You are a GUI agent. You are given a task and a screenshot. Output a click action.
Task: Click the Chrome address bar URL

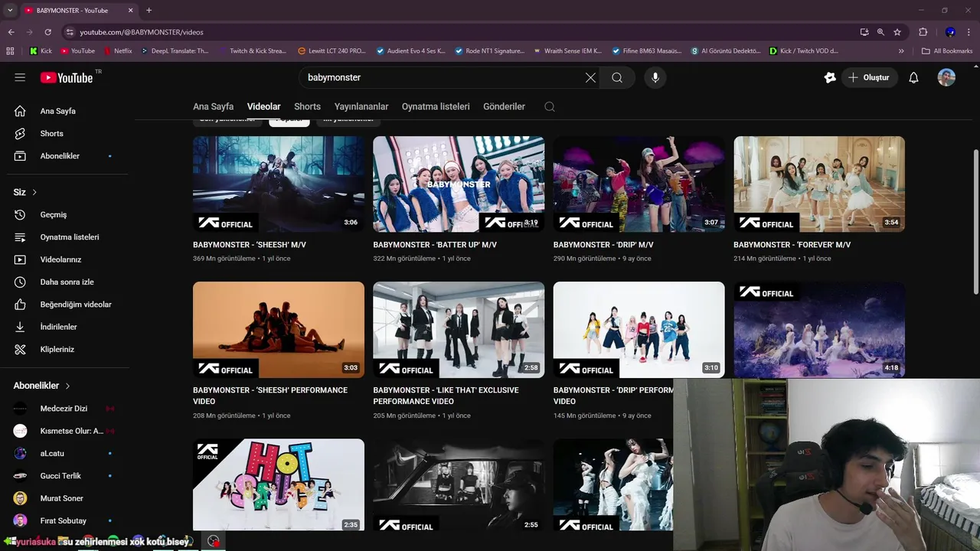tap(142, 32)
